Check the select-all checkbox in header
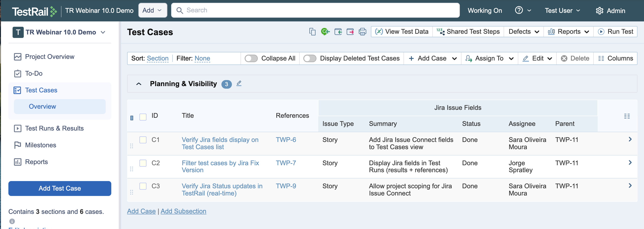644x229 pixels. pyautogui.click(x=143, y=117)
